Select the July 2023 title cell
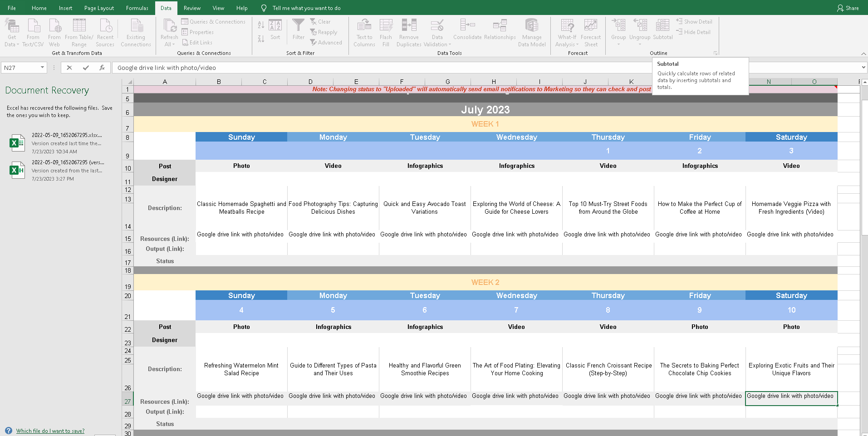The width and height of the screenshot is (868, 436). [485, 109]
